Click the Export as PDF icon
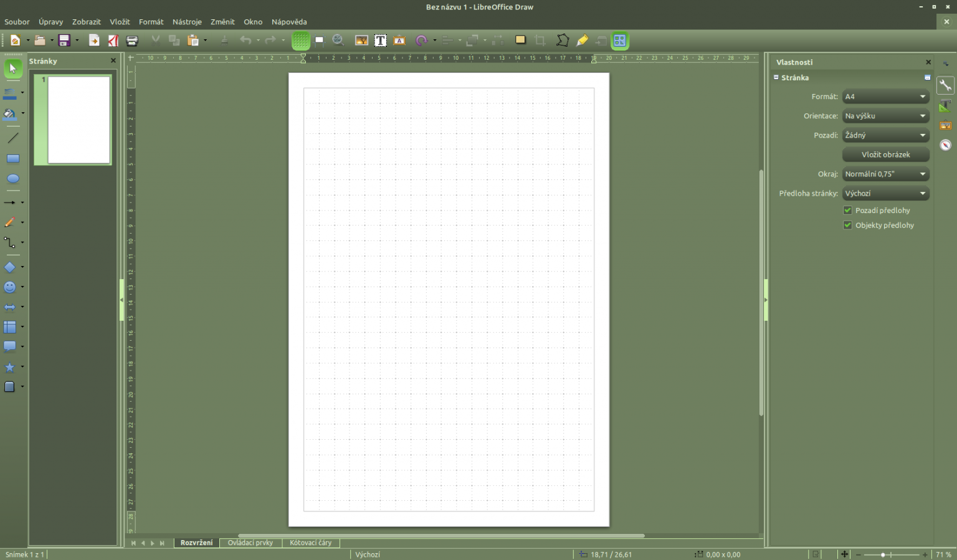The width and height of the screenshot is (957, 560). 113,40
